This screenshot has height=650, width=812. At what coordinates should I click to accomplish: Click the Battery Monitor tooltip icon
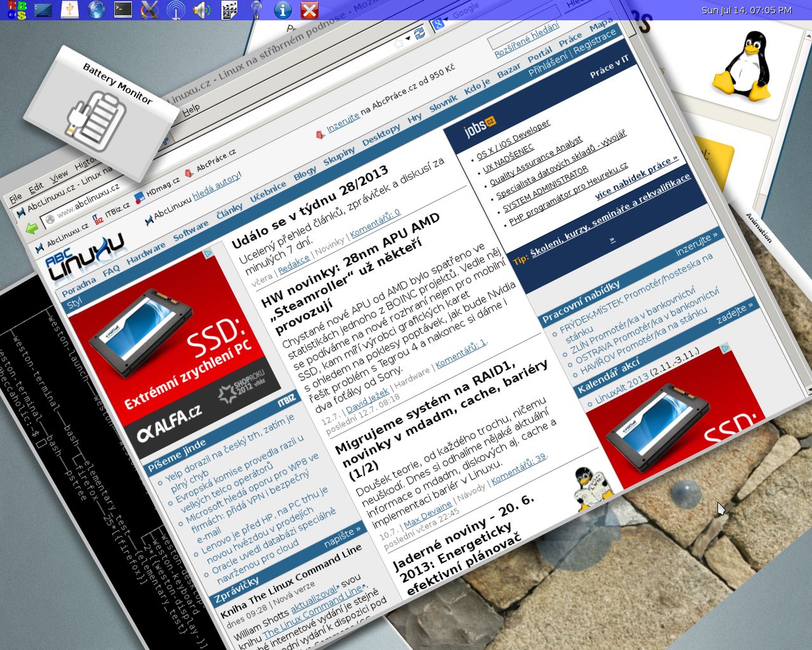coord(95,121)
